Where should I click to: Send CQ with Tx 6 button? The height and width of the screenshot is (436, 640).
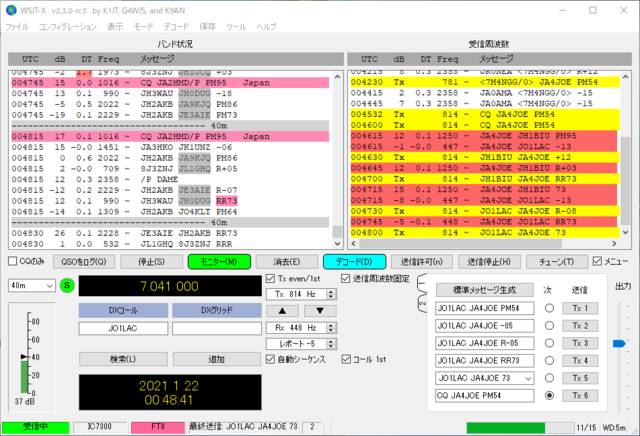tap(580, 395)
